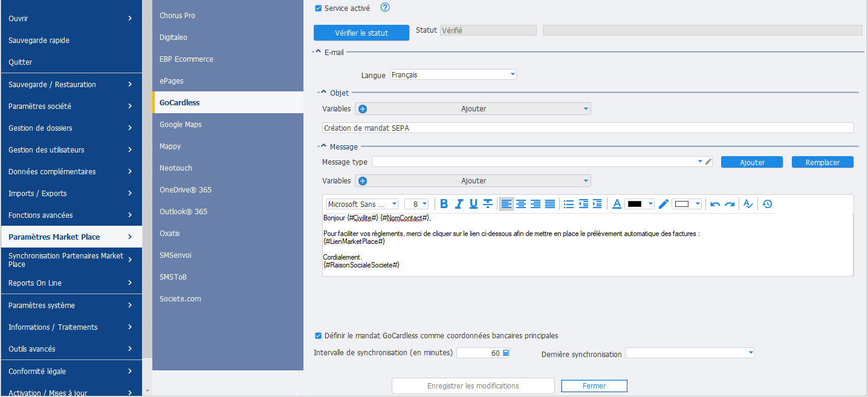This screenshot has height=397, width=868.
Task: Open Conformité légale menu
Action: coord(71,371)
